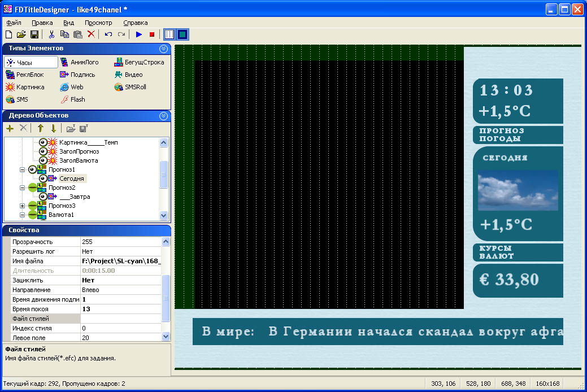This screenshot has height=392, width=587.
Task: Click the Save floppy disk icon
Action: [34, 34]
